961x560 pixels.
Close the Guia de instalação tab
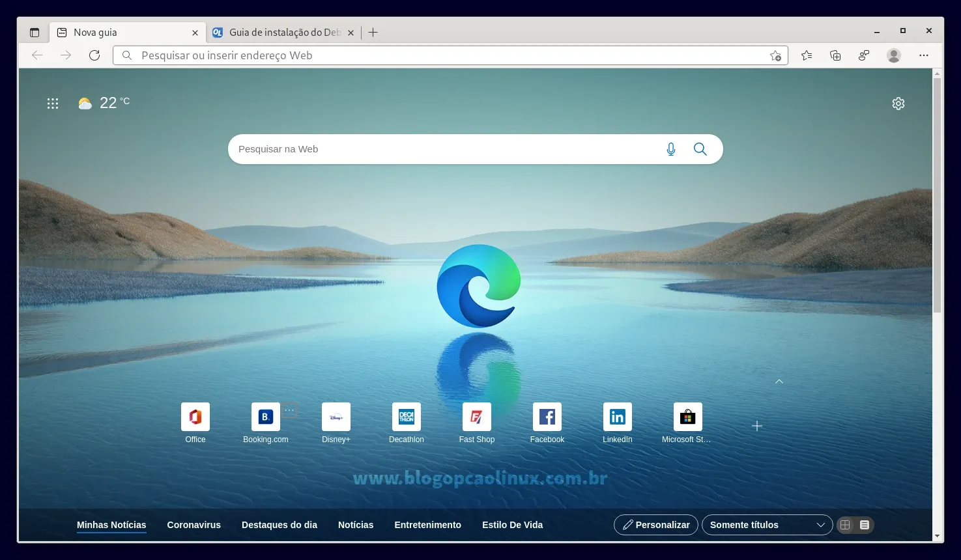351,33
